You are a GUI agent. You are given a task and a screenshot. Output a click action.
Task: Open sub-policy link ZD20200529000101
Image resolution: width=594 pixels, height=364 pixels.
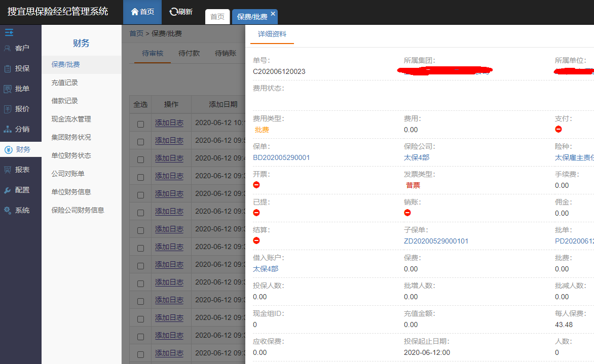(x=436, y=241)
